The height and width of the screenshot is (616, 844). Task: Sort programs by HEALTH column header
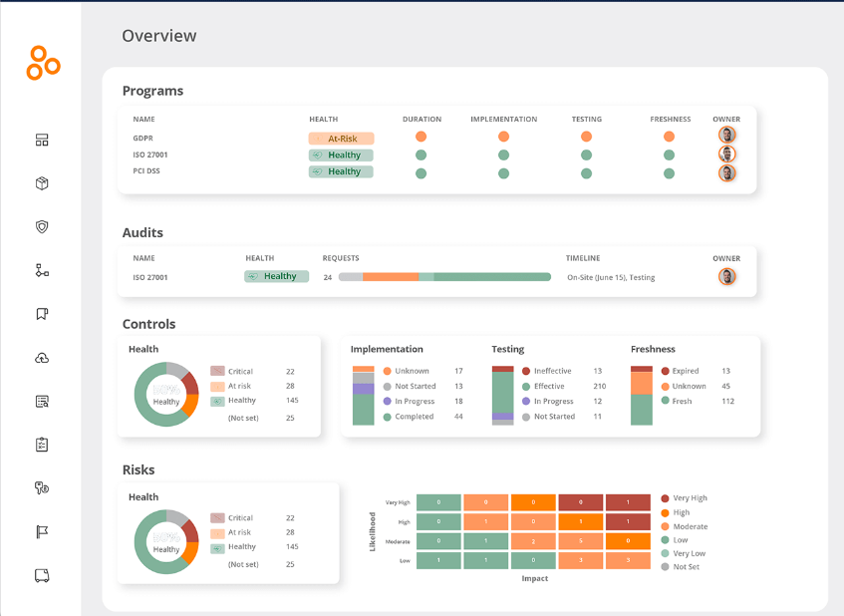tap(324, 119)
